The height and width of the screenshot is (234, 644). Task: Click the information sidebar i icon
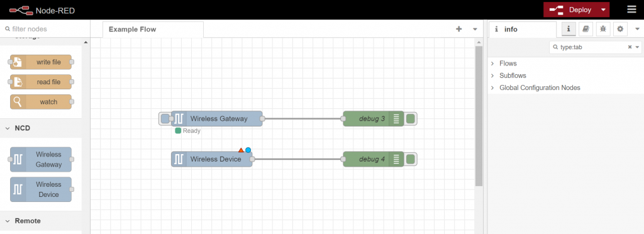click(569, 29)
